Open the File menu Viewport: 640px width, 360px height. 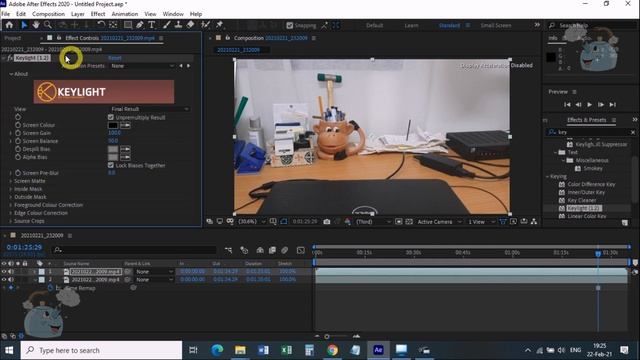6,14
